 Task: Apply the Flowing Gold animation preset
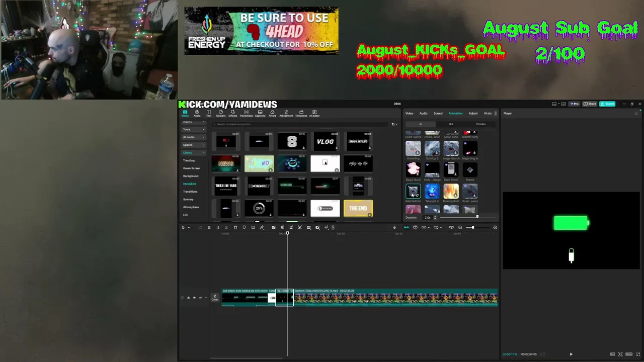(451, 193)
